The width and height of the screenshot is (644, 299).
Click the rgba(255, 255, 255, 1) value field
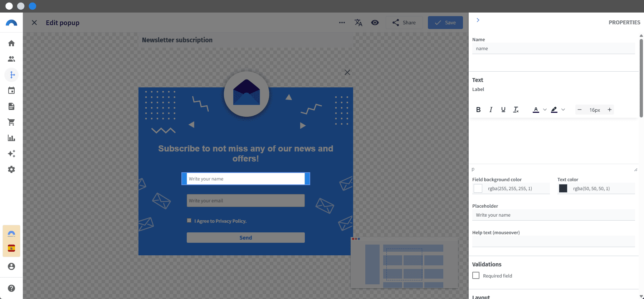518,188
